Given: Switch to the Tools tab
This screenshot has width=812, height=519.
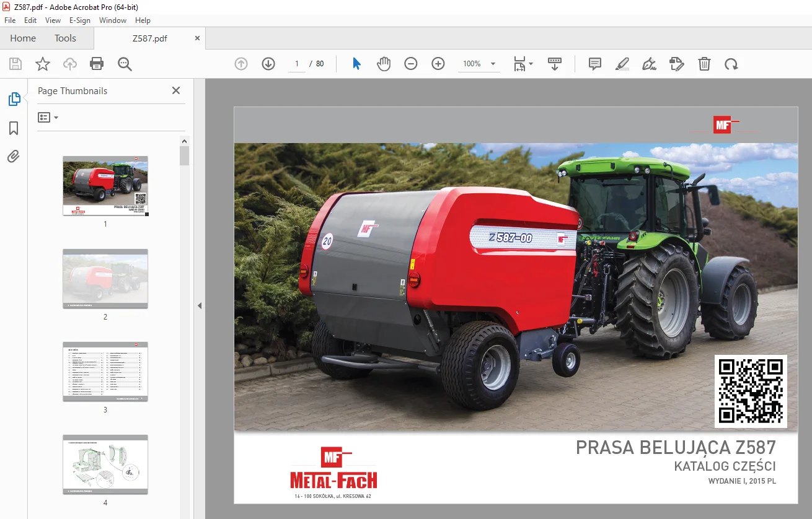Looking at the screenshot, I should pos(65,38).
